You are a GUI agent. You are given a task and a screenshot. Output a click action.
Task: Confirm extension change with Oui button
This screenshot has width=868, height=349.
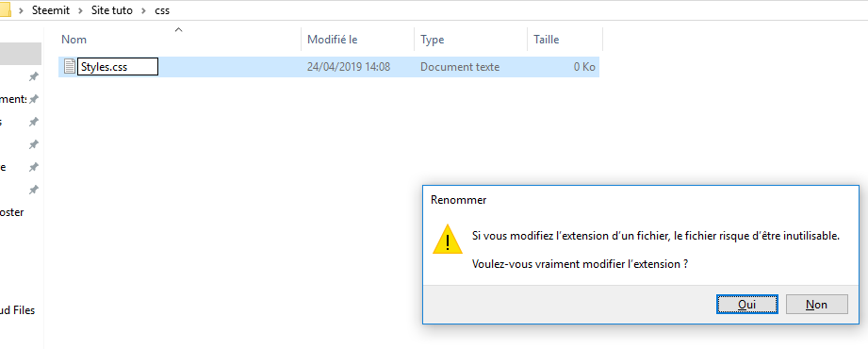pos(746,304)
